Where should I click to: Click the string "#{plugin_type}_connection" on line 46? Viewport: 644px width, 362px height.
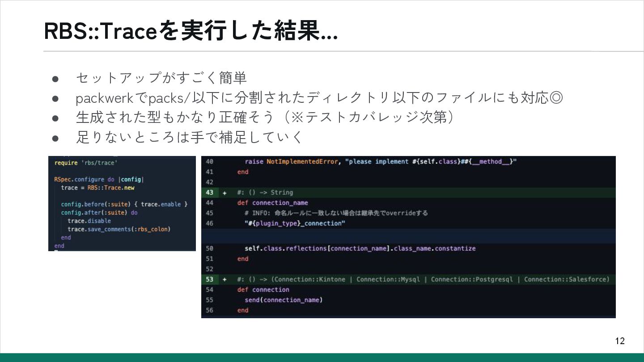(295, 223)
